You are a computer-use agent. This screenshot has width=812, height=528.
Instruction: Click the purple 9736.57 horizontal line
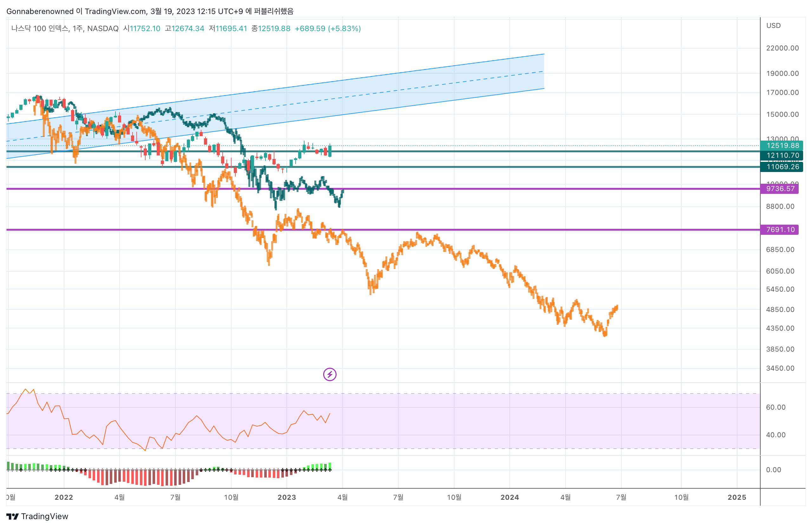click(x=383, y=189)
